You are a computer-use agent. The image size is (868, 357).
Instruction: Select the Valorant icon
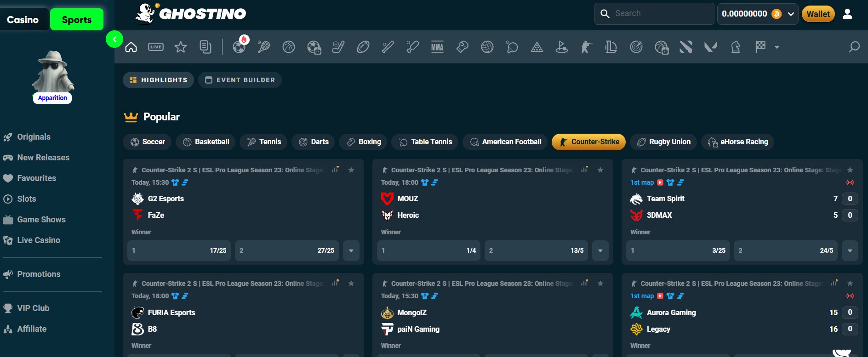[x=711, y=47]
